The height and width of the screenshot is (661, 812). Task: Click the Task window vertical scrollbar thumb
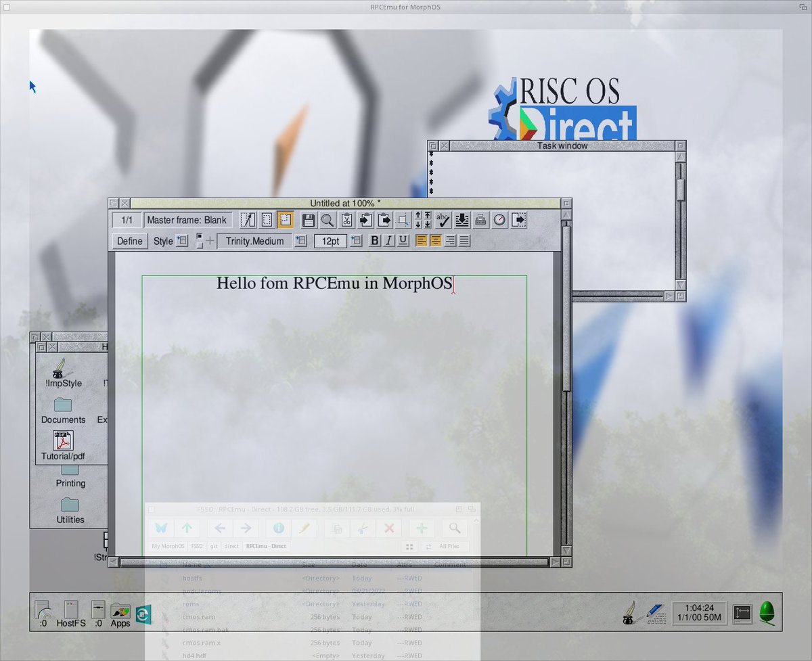click(x=681, y=189)
